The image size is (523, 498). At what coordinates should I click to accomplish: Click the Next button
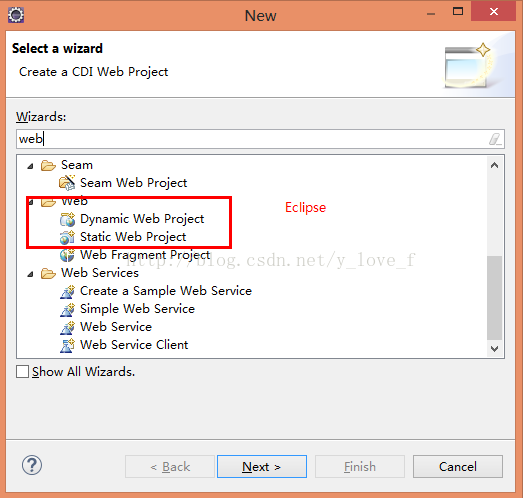[262, 466]
